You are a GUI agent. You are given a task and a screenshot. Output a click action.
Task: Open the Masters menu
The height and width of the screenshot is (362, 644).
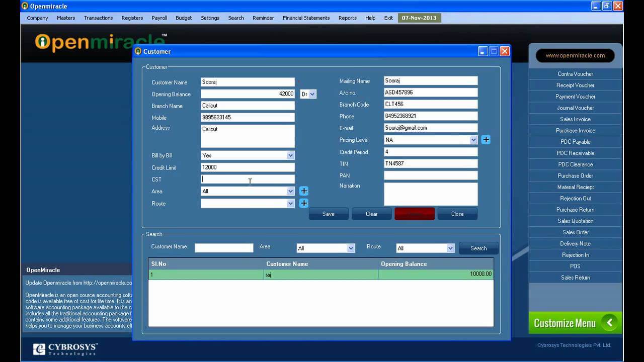click(66, 18)
